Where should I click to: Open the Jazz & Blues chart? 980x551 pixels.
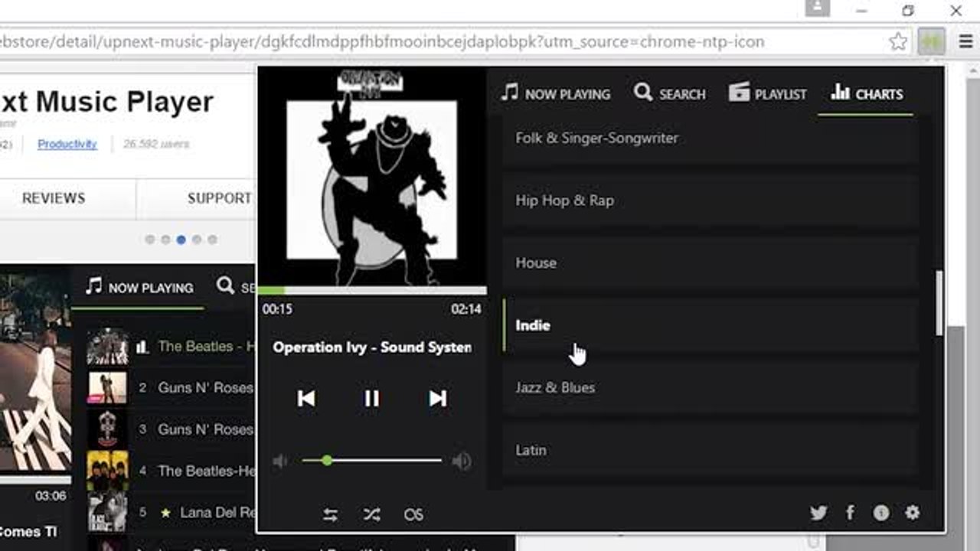pyautogui.click(x=710, y=387)
